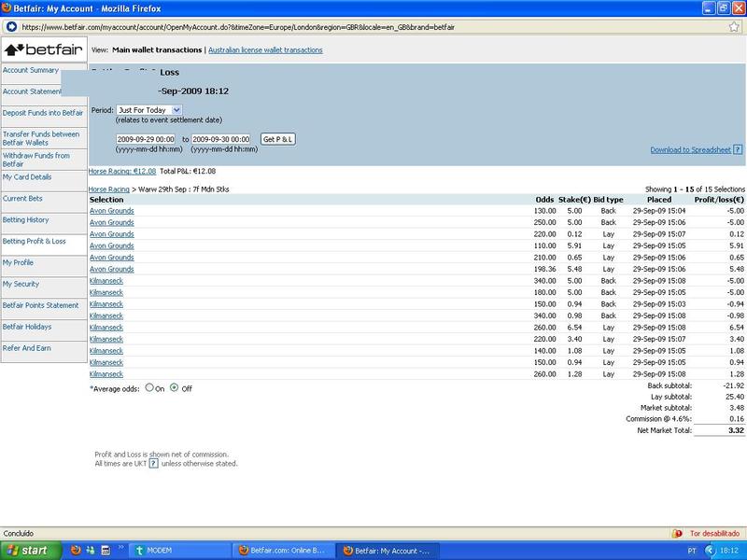Click the start date input field 2009-09-29

146,139
